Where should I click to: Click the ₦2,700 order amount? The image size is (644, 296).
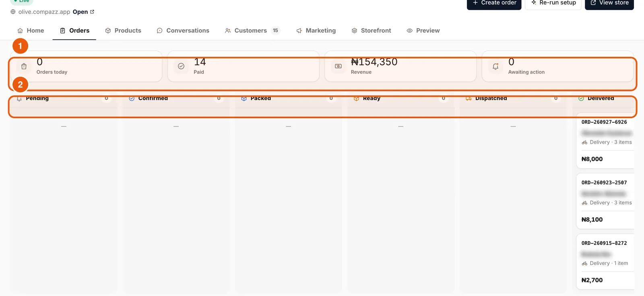point(592,280)
